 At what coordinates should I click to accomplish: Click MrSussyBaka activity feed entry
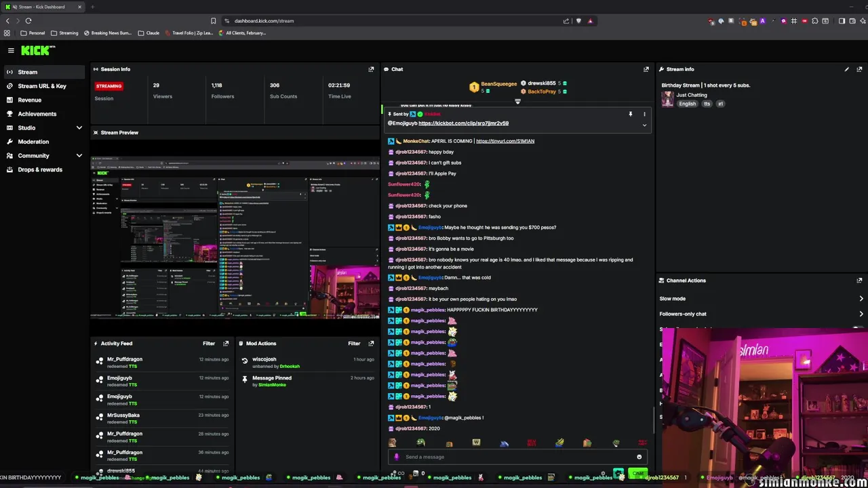pyautogui.click(x=163, y=418)
